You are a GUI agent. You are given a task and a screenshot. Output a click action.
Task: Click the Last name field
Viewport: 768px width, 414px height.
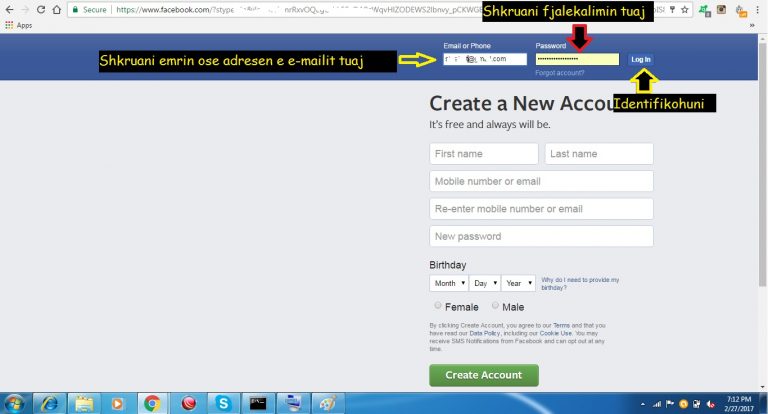[x=599, y=154]
